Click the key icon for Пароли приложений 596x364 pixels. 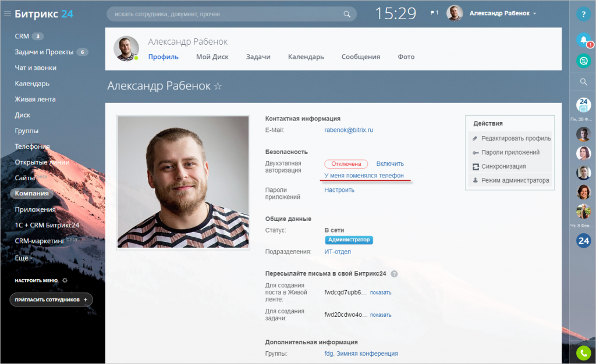475,152
